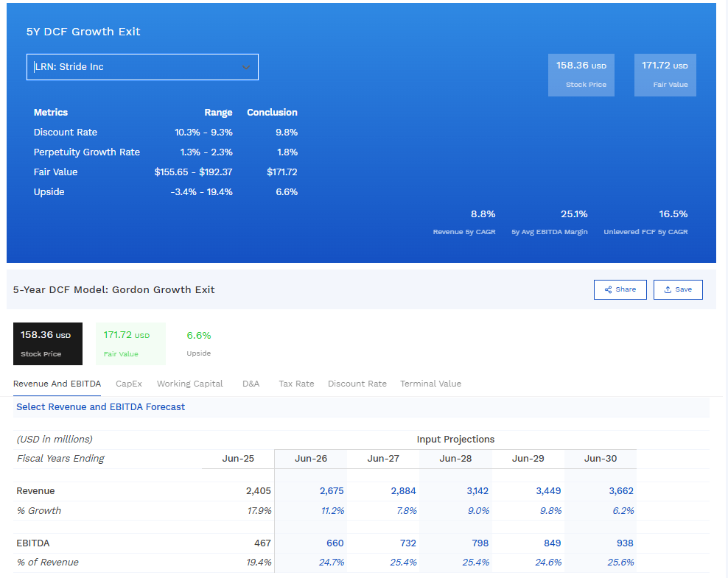Click the Fair Value card showing 171.72 USD

[665, 74]
